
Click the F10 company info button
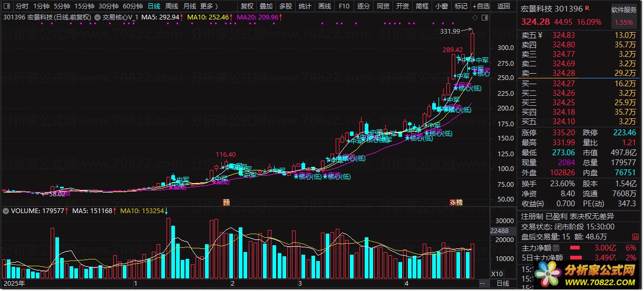pyautogui.click(x=344, y=6)
